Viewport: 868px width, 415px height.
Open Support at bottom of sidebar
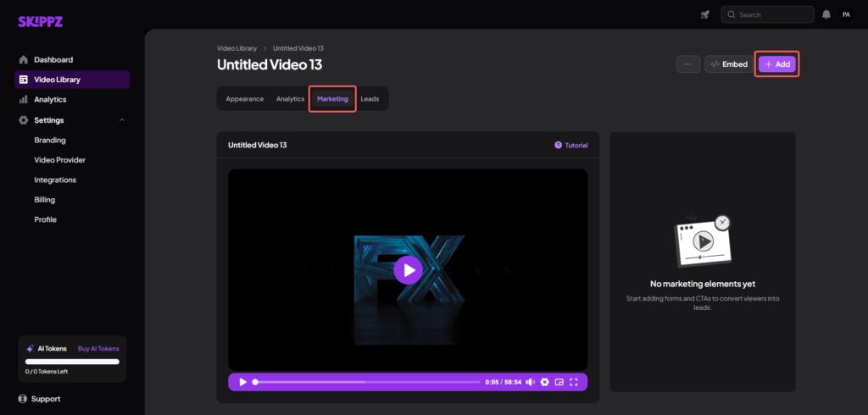[x=39, y=399]
